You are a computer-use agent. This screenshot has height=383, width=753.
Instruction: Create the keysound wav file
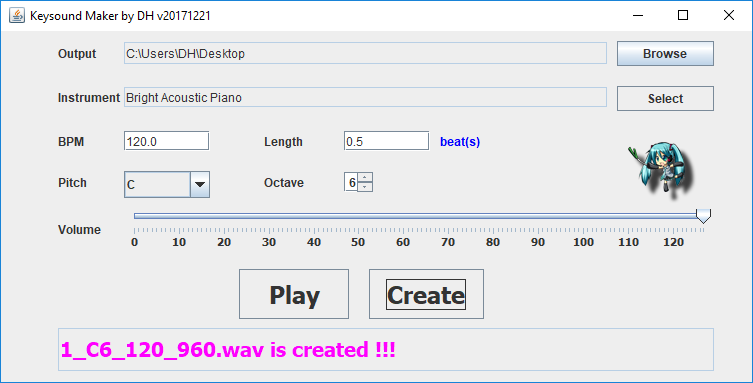426,294
